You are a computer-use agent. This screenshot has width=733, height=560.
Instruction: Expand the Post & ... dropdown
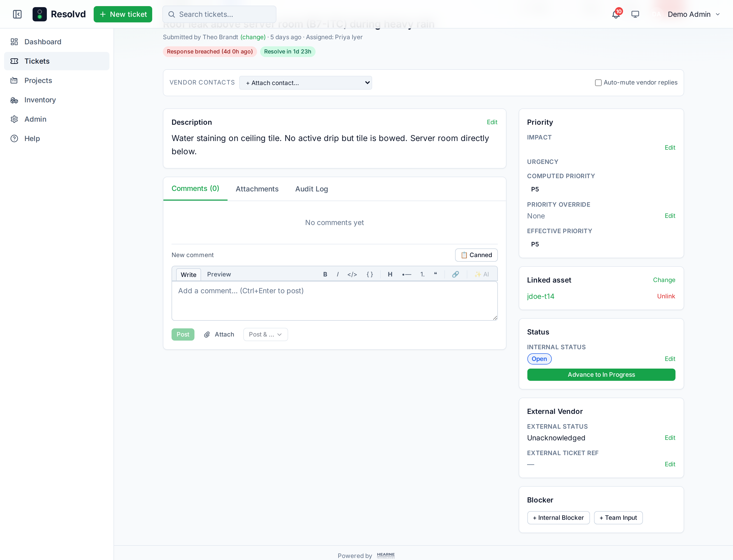[x=265, y=334]
